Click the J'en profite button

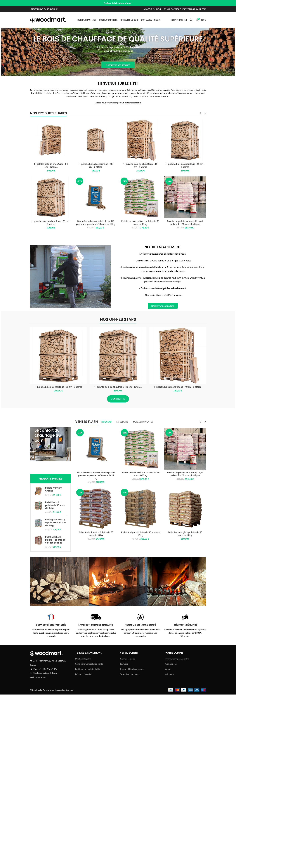(118, 399)
